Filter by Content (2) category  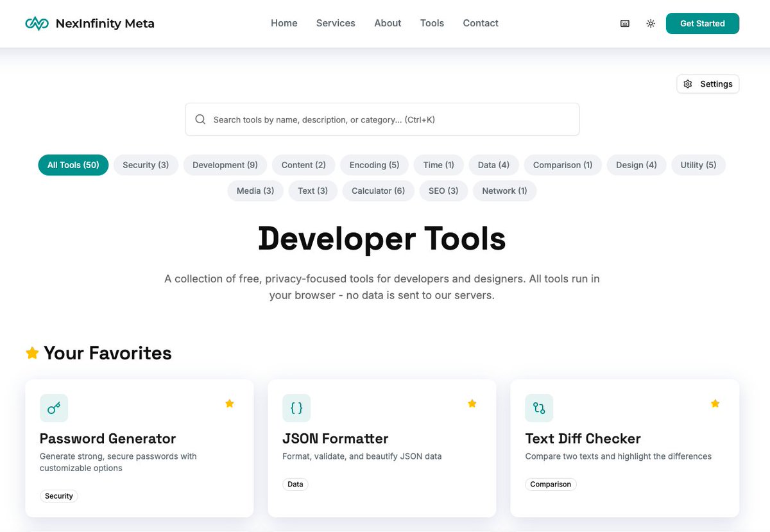coord(304,165)
